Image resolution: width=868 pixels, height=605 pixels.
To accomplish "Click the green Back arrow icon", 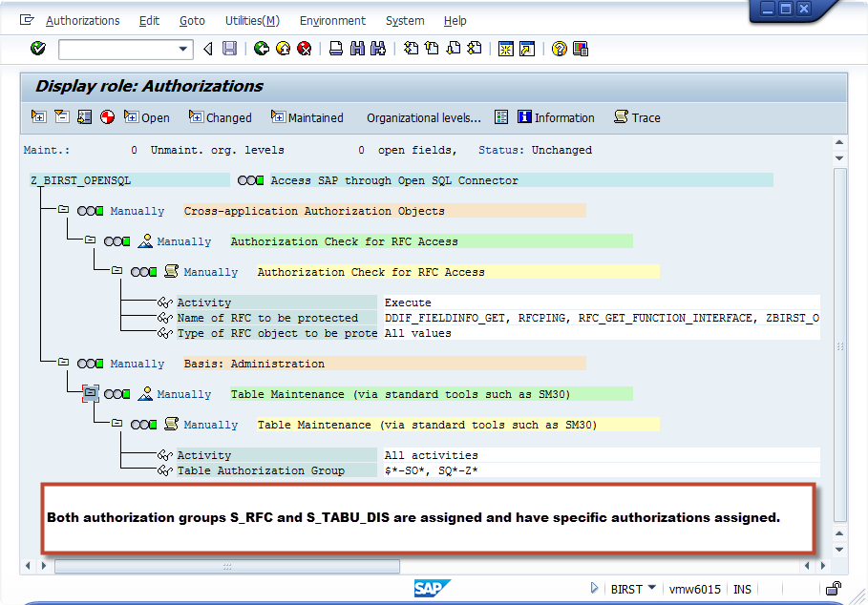I will tap(262, 49).
